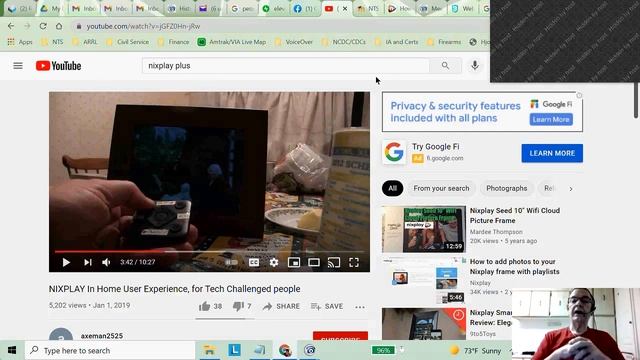Run search with the magnifier button
The width and height of the screenshot is (640, 360).
pyautogui.click(x=445, y=66)
